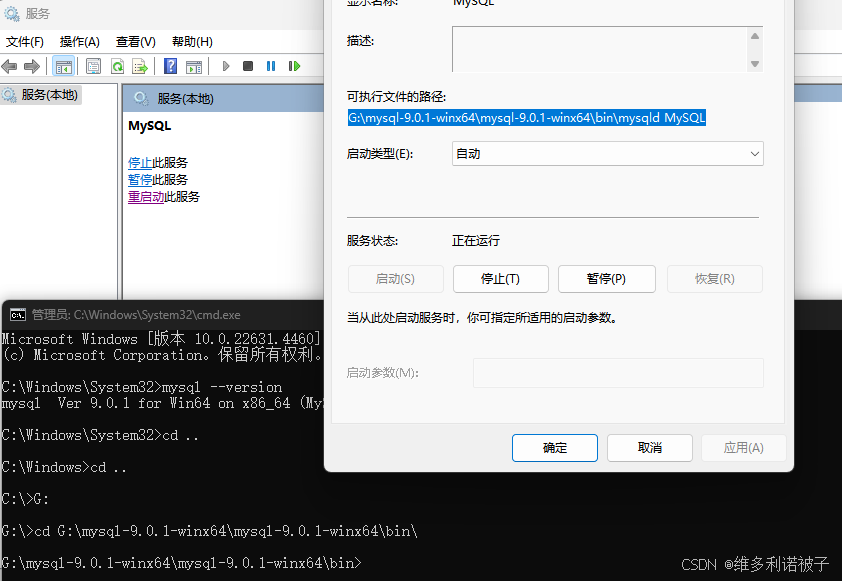Click the 暂停 service link
The image size is (842, 581).
(140, 180)
